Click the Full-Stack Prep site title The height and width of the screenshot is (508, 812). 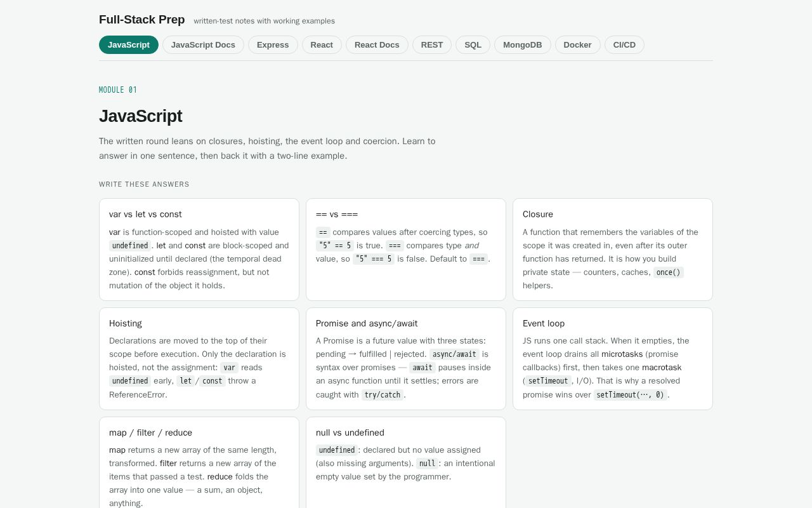click(142, 20)
